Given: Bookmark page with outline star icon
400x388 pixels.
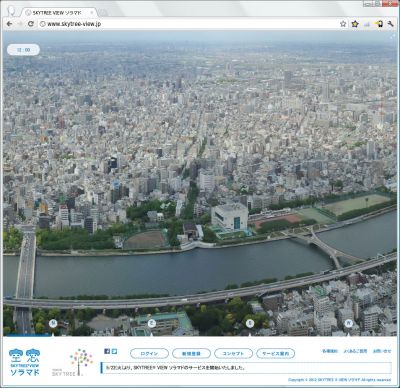Looking at the screenshot, I should pos(343,24).
